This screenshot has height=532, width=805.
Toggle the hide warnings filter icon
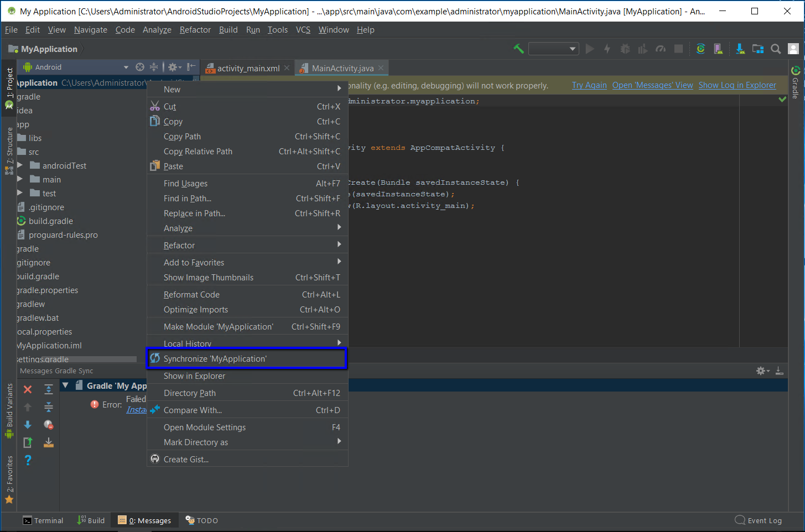click(x=49, y=425)
